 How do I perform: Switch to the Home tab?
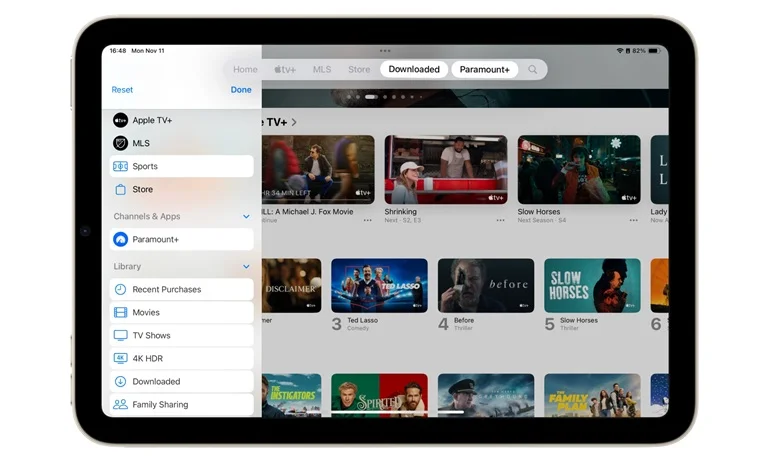pyautogui.click(x=245, y=70)
